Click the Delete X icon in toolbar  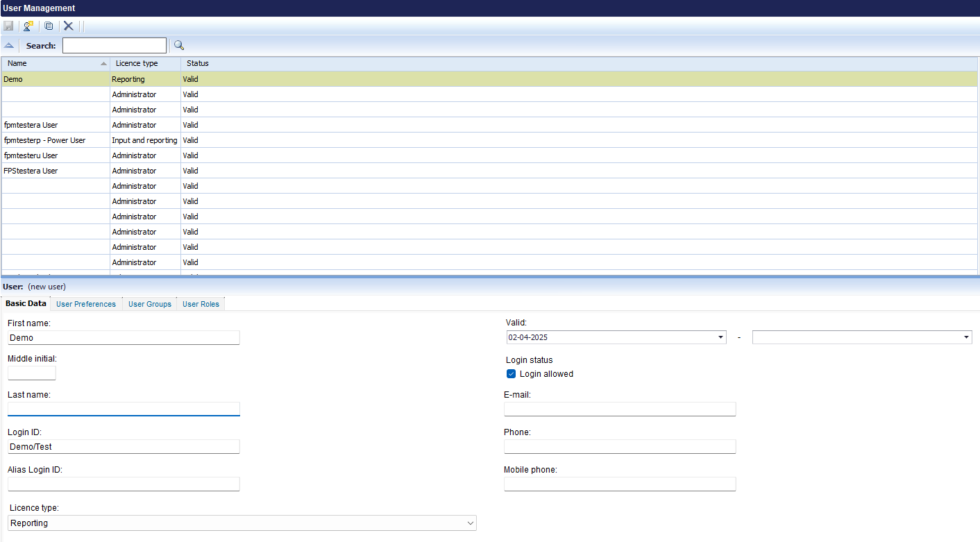point(68,26)
